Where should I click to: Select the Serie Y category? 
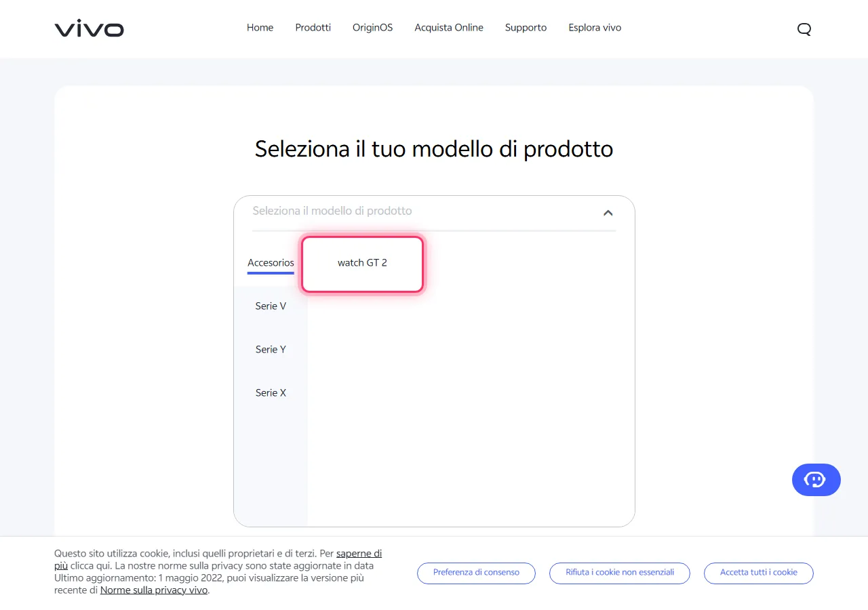[271, 350]
